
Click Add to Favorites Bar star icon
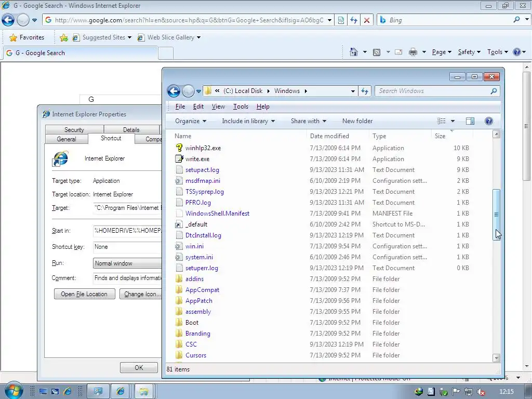pyautogui.click(x=63, y=37)
